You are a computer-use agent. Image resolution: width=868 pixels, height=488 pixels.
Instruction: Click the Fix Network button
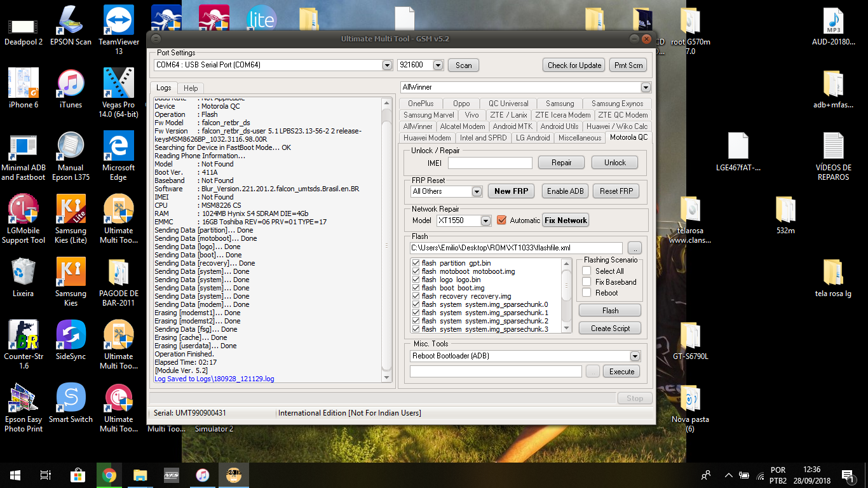pos(566,220)
